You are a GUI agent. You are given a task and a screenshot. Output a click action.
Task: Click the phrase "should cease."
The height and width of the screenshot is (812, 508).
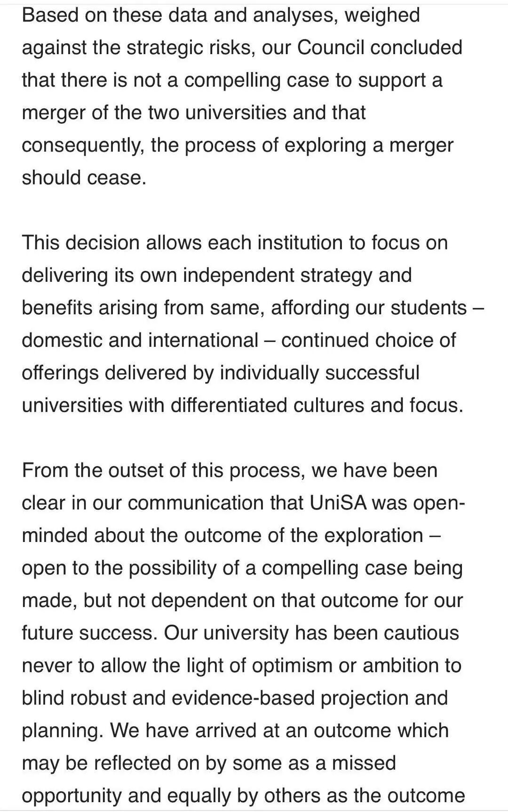[84, 178]
